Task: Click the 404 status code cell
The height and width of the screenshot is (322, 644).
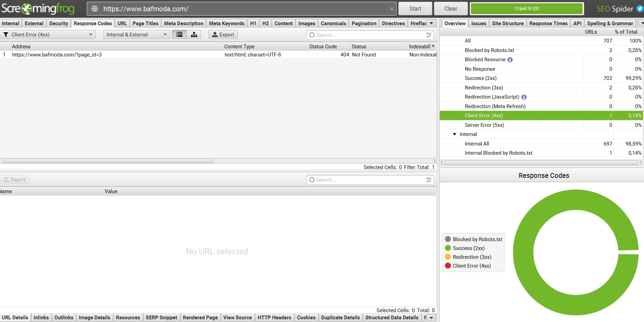Action: (329, 55)
